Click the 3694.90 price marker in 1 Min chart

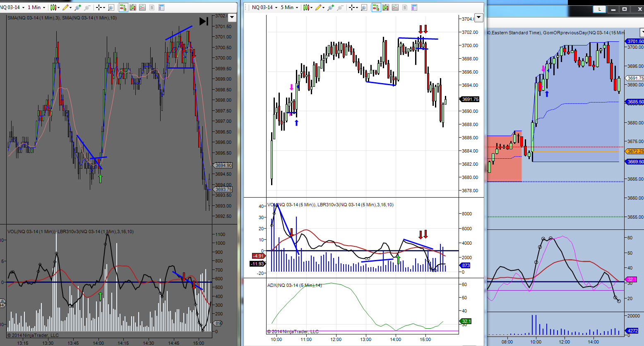223,165
